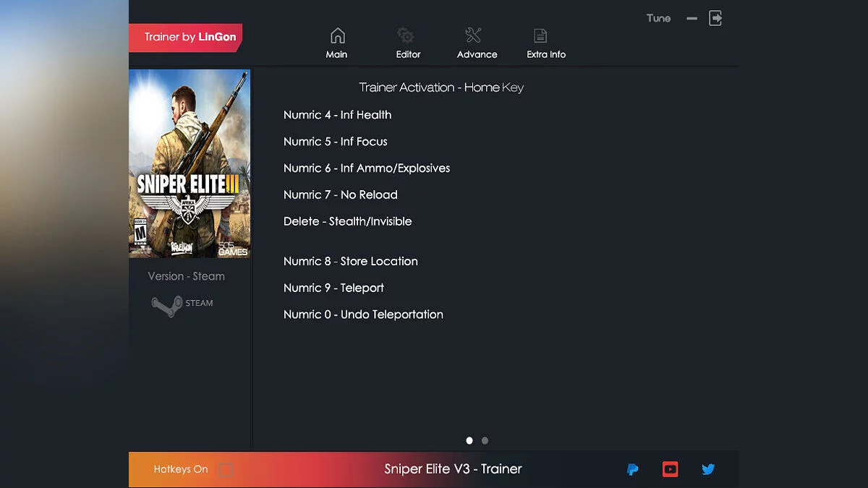The image size is (868, 488).
Task: Click Trainer Activation - Home Key text
Action: 441,87
